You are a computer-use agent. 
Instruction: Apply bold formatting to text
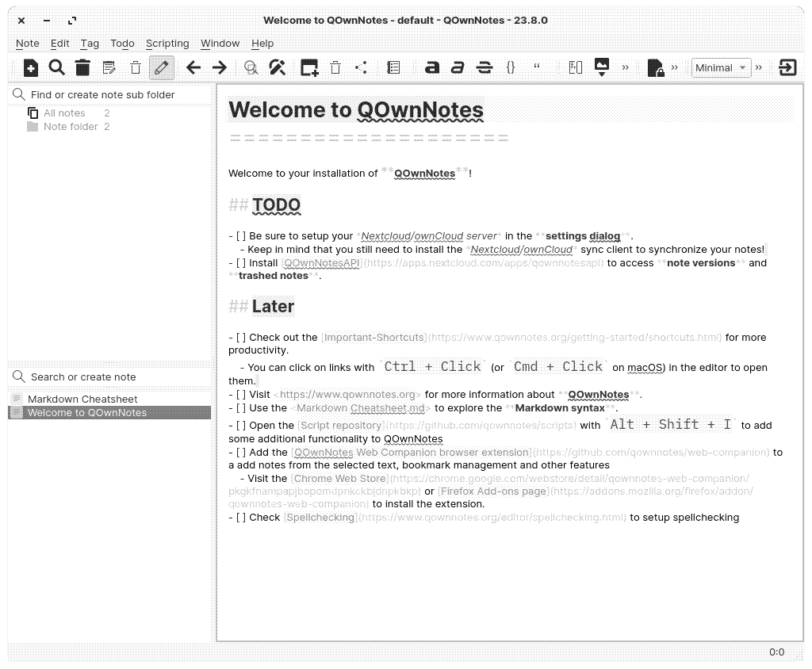pos(432,68)
